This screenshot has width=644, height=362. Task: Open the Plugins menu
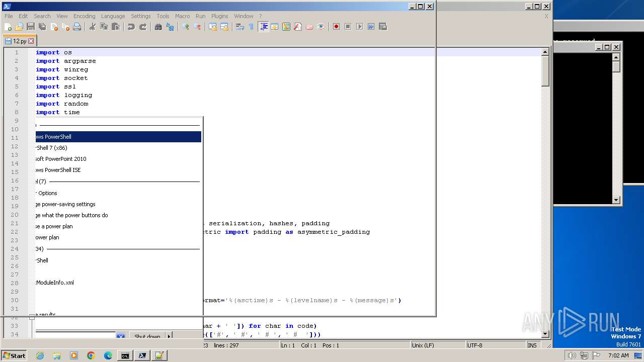click(219, 16)
